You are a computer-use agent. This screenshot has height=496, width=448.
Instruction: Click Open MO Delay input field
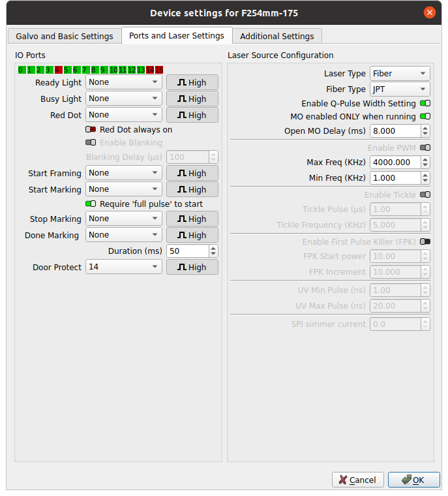(x=396, y=131)
